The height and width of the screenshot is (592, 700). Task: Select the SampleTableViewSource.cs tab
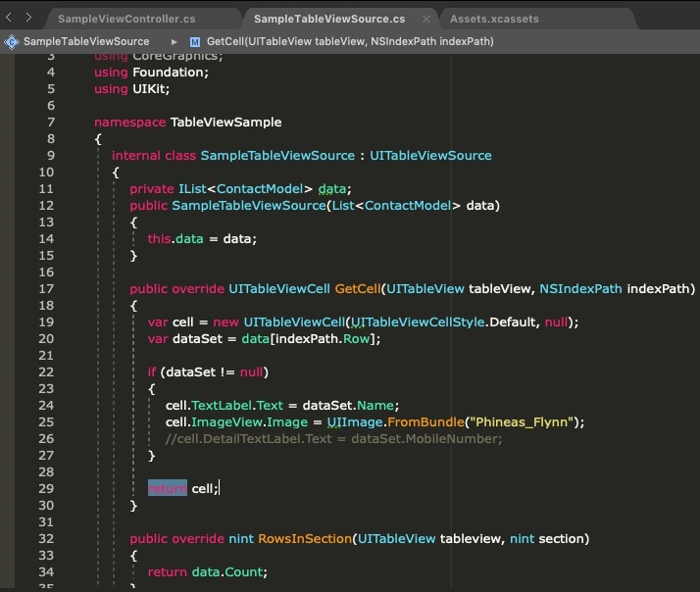point(328,19)
